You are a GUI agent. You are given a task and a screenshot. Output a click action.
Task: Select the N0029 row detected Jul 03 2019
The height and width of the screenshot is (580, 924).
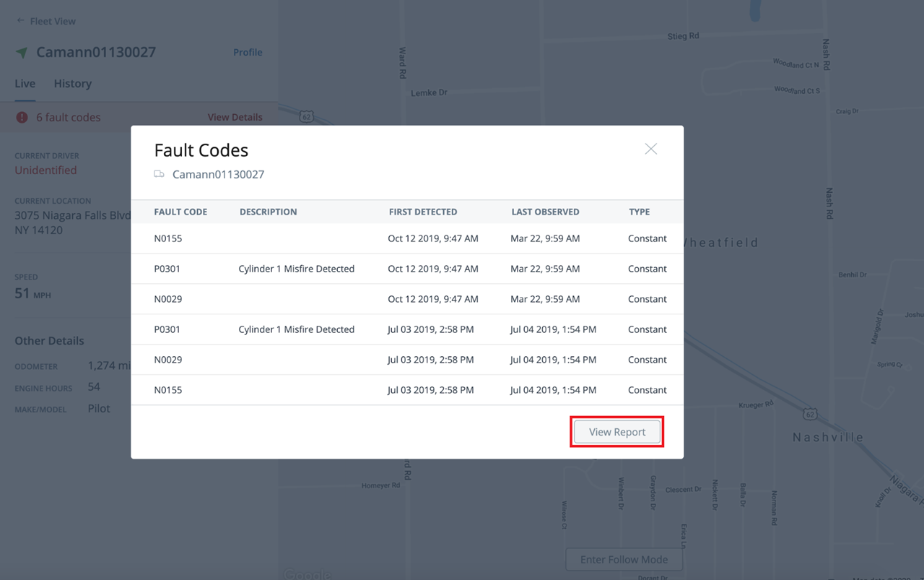pos(406,360)
